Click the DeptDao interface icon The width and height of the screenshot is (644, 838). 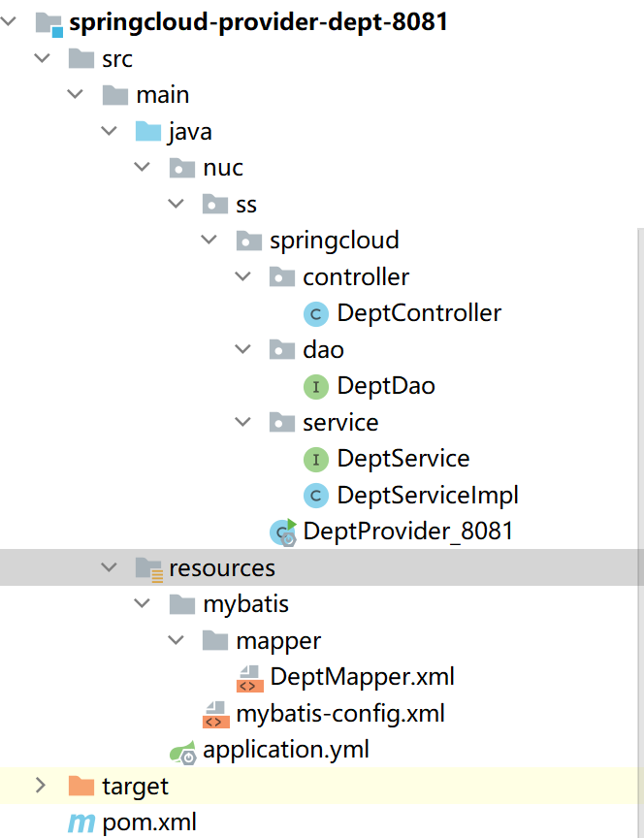click(316, 386)
